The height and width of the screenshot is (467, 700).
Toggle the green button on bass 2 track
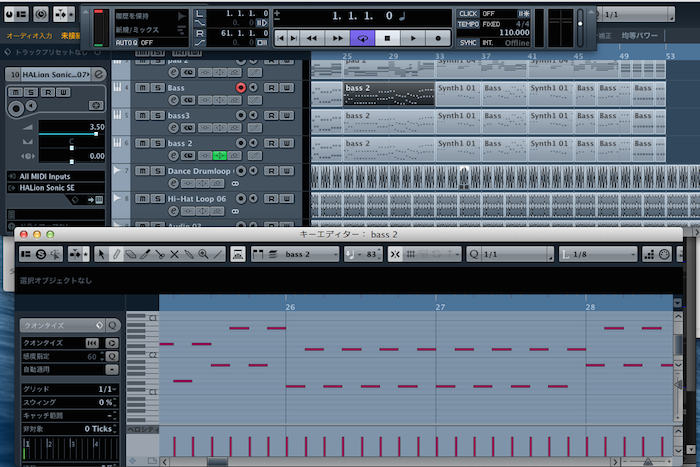pyautogui.click(x=219, y=155)
